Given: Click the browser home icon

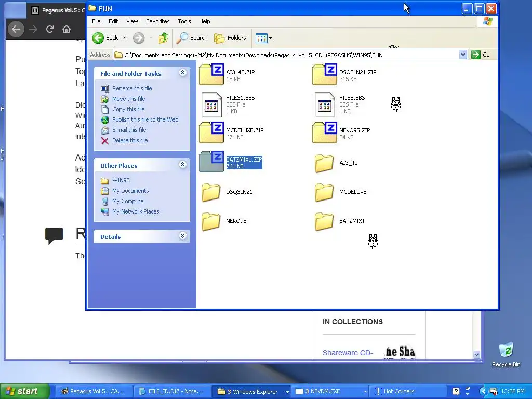Looking at the screenshot, I should (66, 29).
